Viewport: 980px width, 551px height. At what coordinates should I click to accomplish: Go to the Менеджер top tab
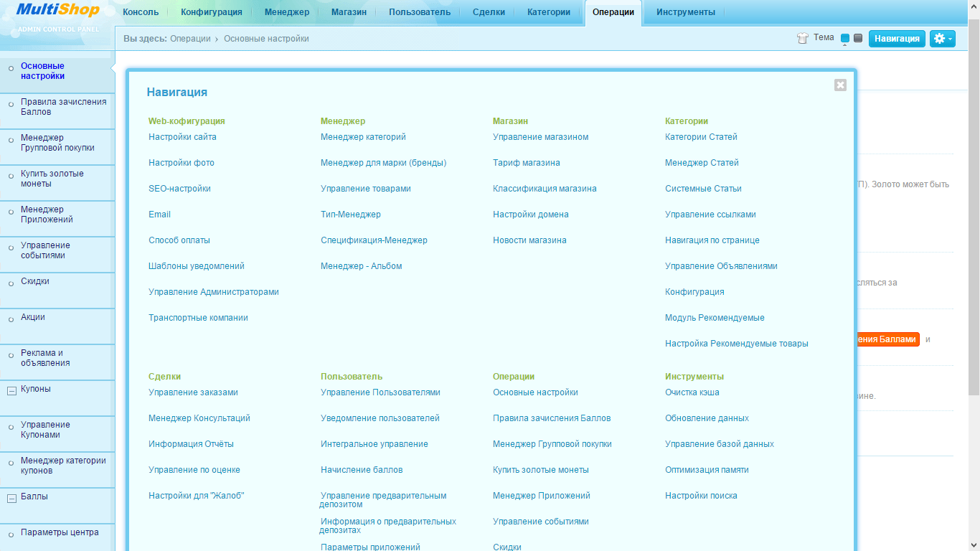(x=287, y=12)
